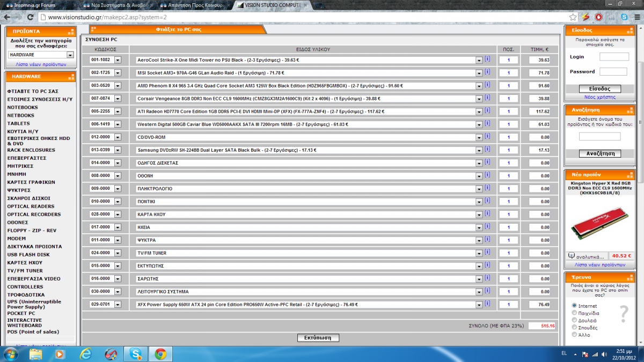Switch to Νέα Συστήματα & Αναβαθμίσεις tab
This screenshot has height=362, width=644.
coord(118,4)
